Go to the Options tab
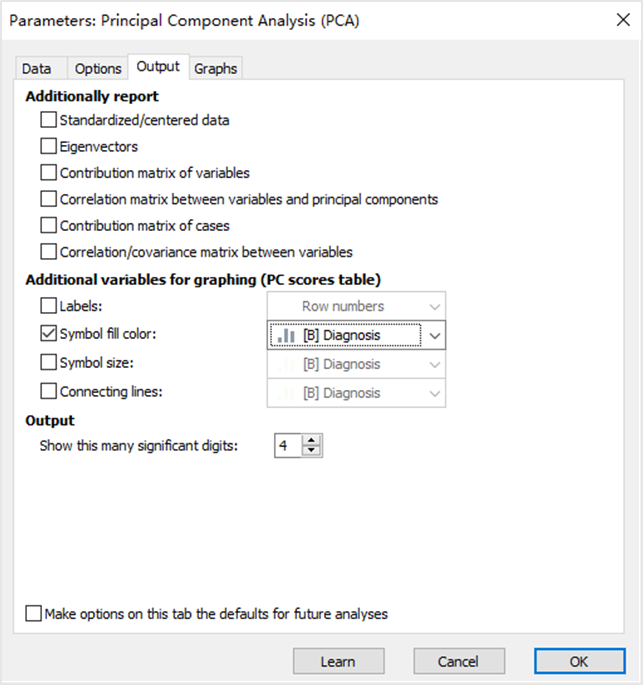 pos(98,68)
